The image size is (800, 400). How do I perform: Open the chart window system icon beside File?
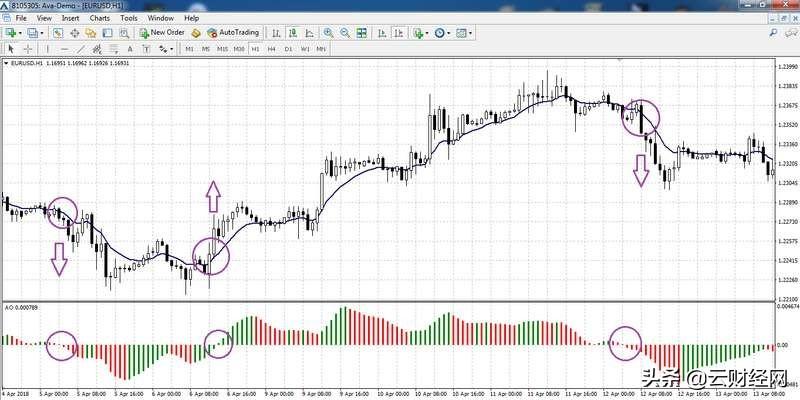[6, 18]
